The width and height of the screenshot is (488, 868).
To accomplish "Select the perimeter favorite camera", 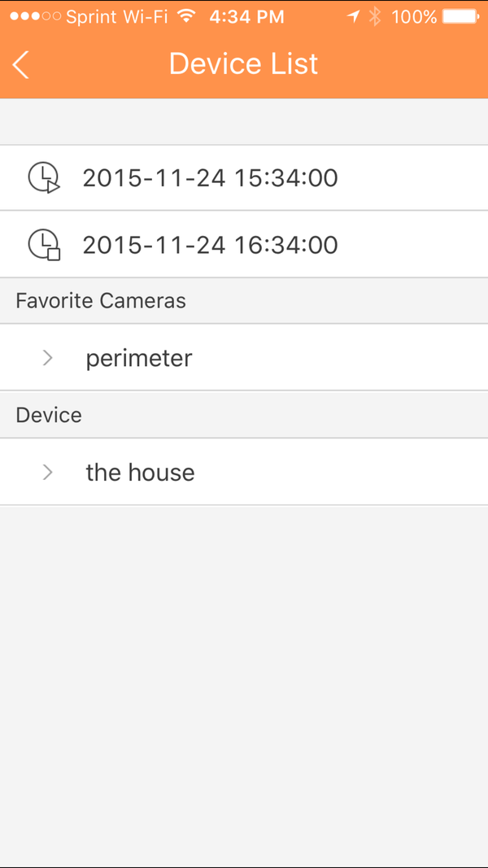I will pyautogui.click(x=139, y=358).
